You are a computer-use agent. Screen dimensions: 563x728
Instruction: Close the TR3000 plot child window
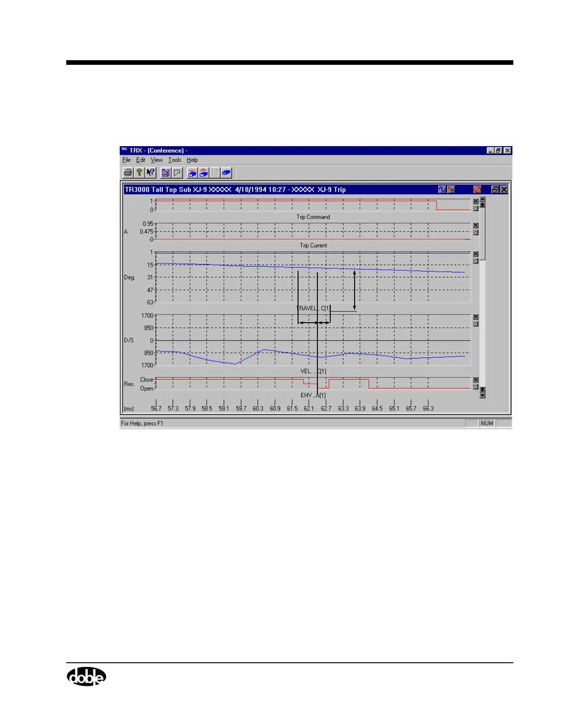pyautogui.click(x=504, y=189)
